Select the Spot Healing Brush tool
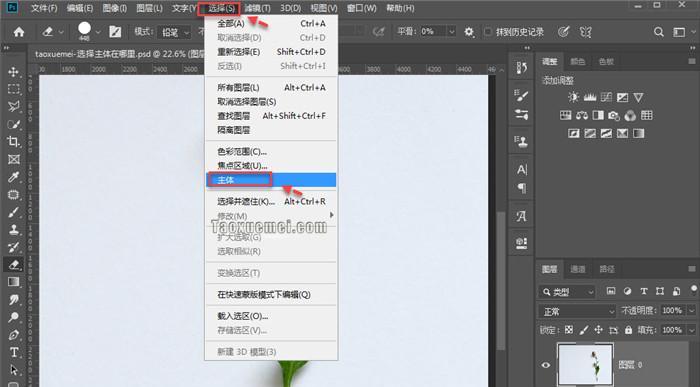Screen dimensions: 700x387 13,195
